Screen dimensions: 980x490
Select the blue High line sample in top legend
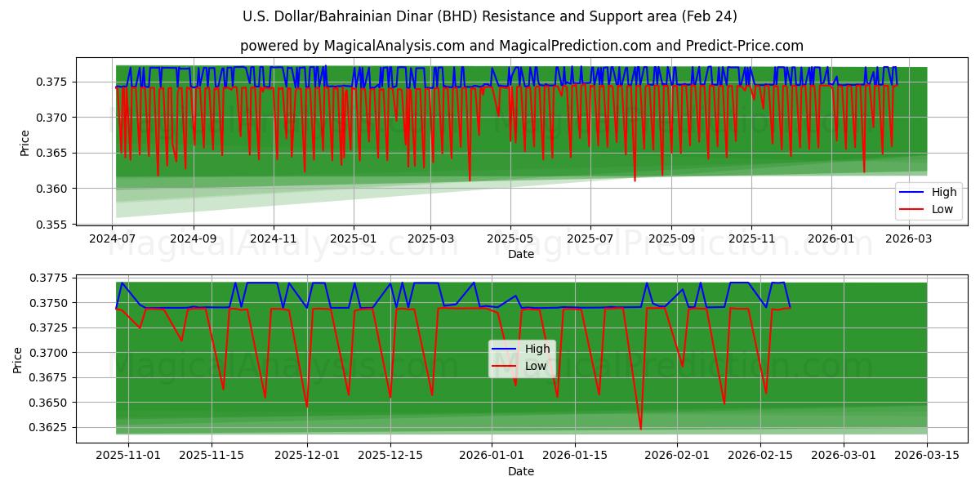tap(912, 192)
